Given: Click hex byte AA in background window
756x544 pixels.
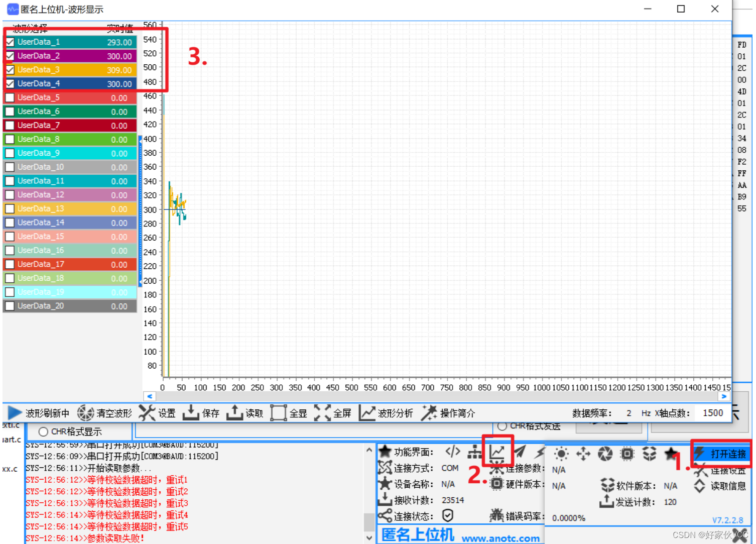Looking at the screenshot, I should (742, 185).
